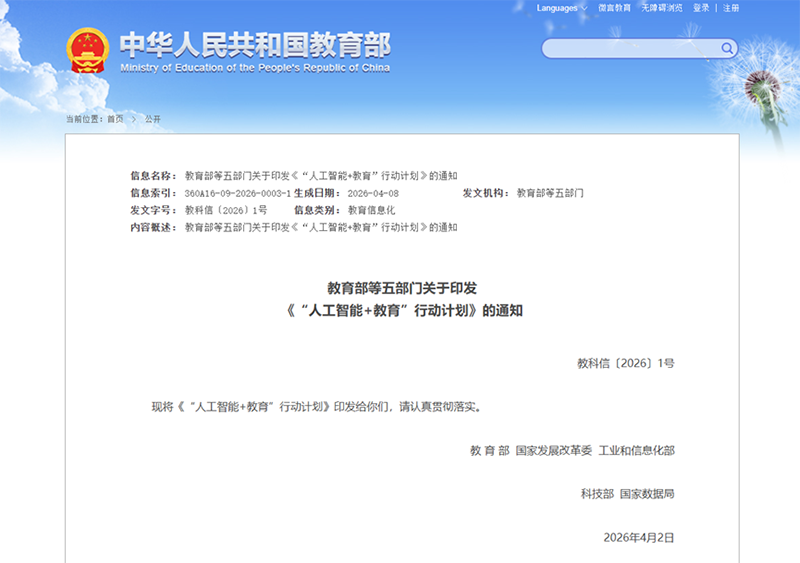
Task: Click the Ministry of Education English subtitle
Action: point(255,68)
